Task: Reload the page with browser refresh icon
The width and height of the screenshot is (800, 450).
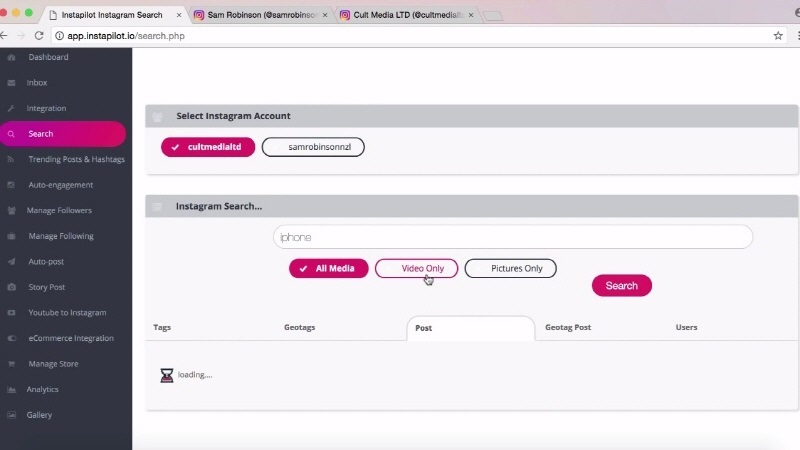Action: pos(39,36)
